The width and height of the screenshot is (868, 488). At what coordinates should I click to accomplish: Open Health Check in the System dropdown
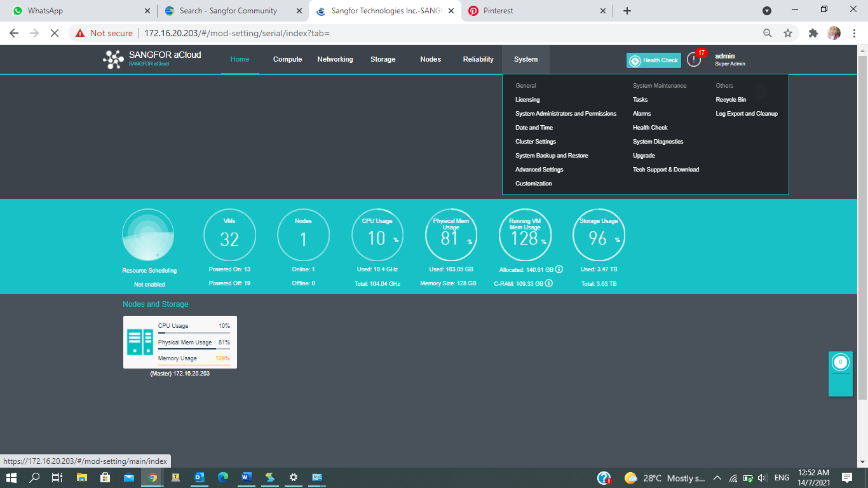coord(650,128)
